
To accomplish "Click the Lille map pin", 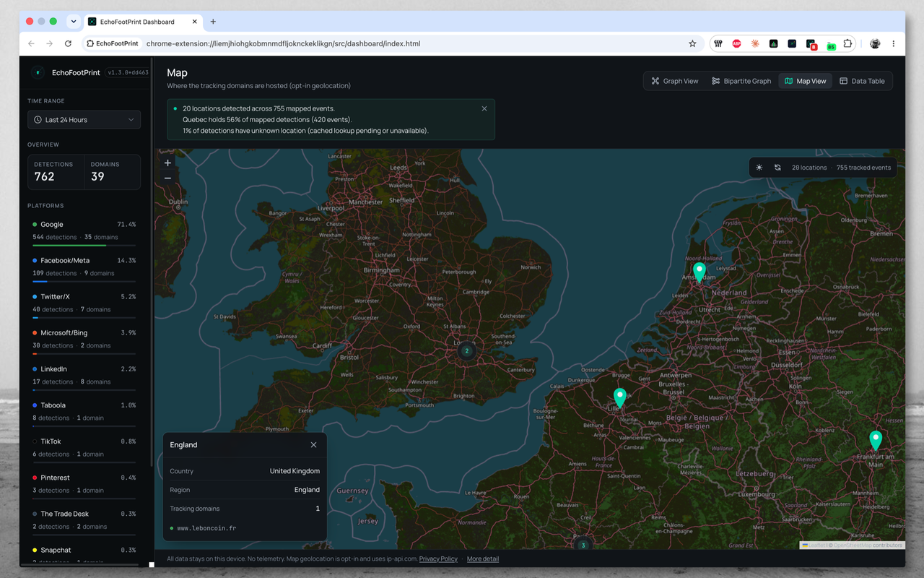I will coord(619,398).
